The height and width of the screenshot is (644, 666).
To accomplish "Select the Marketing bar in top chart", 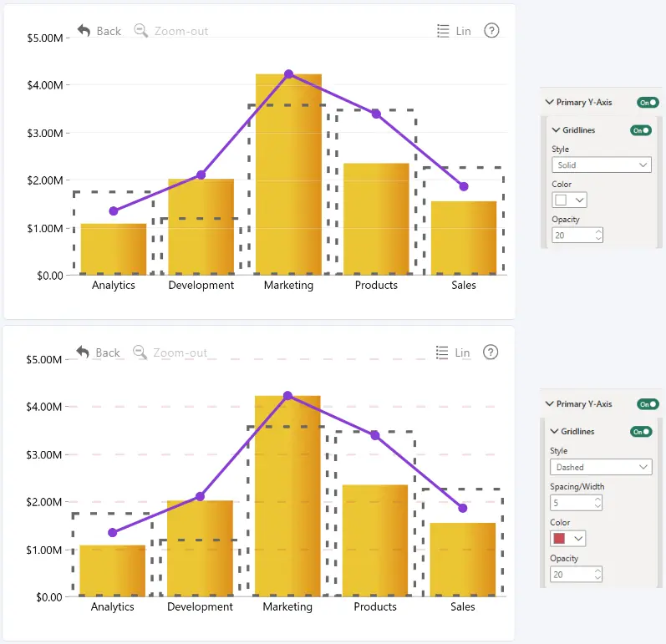I will coord(288,175).
